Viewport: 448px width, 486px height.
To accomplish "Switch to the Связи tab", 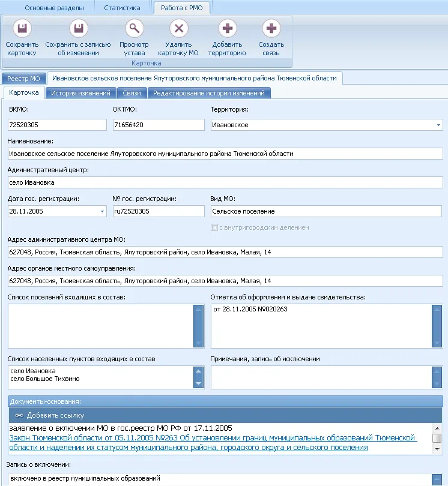I will [x=132, y=93].
